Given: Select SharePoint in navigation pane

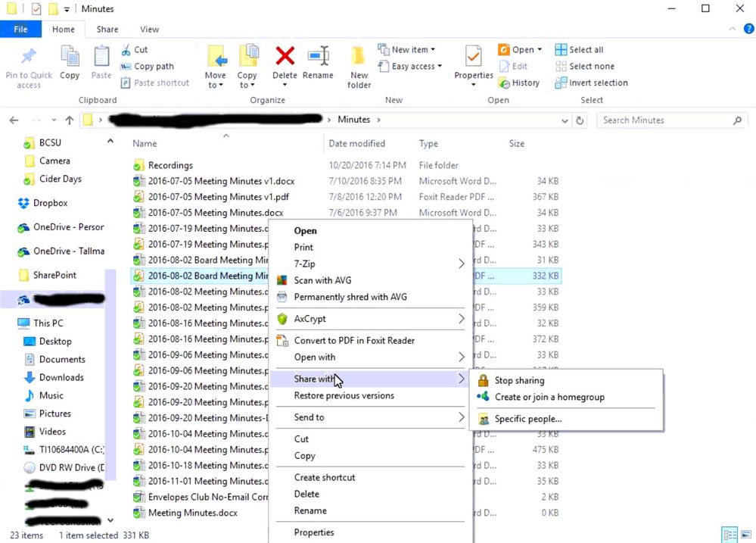Looking at the screenshot, I should (47, 275).
